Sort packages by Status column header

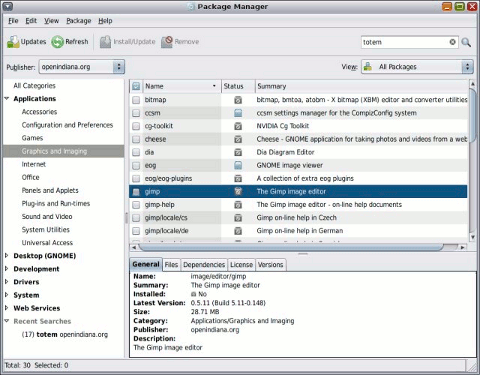(238, 86)
